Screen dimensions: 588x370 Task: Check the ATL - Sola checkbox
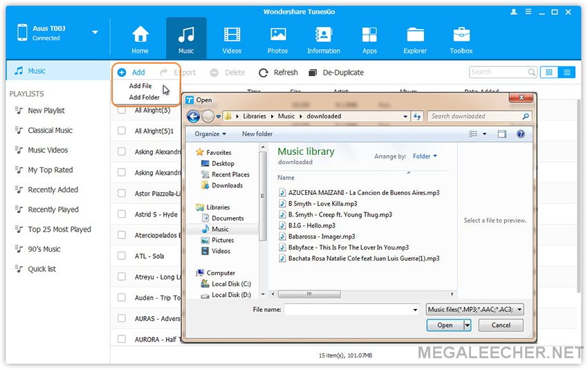(122, 256)
